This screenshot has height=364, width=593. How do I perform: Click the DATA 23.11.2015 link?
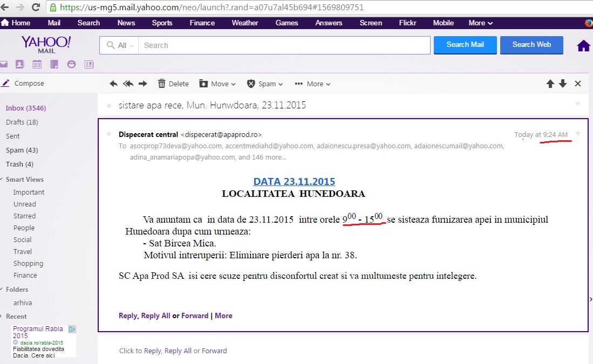point(294,182)
